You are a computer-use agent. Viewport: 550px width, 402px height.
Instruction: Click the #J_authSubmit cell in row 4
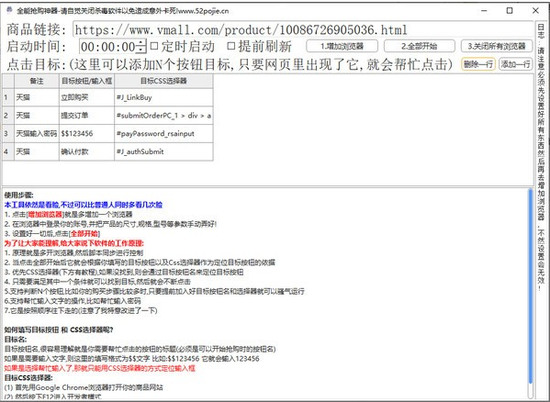pos(164,152)
